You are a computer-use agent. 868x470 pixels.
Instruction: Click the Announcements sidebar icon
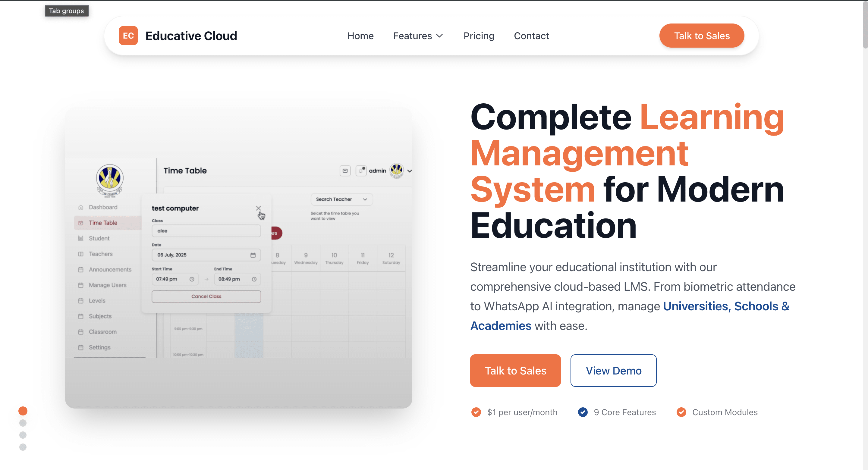(x=80, y=269)
